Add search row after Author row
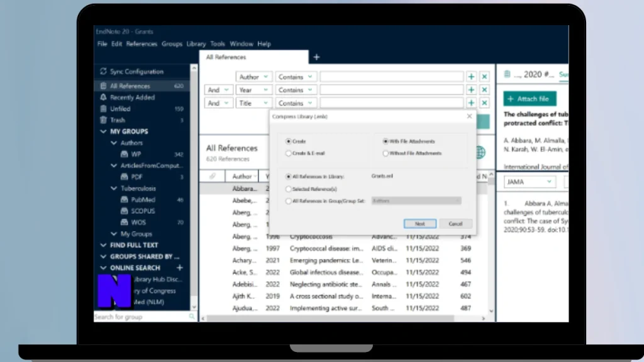This screenshot has height=362, width=644. (471, 77)
